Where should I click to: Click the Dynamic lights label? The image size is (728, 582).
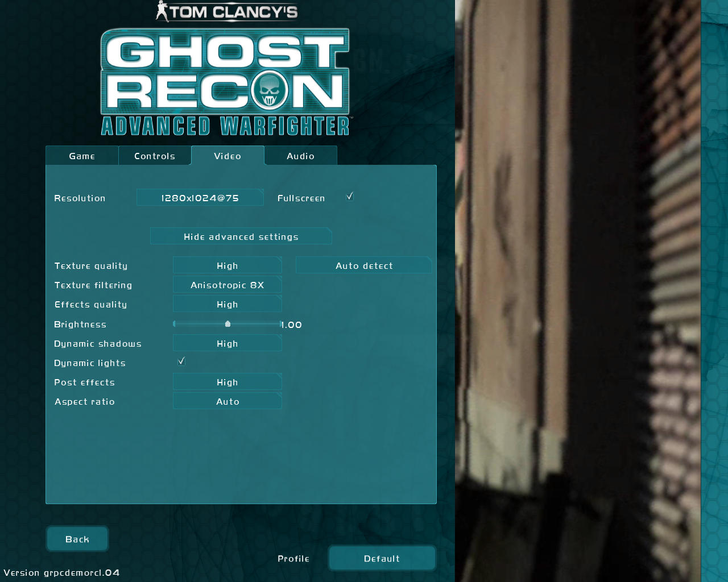90,363
